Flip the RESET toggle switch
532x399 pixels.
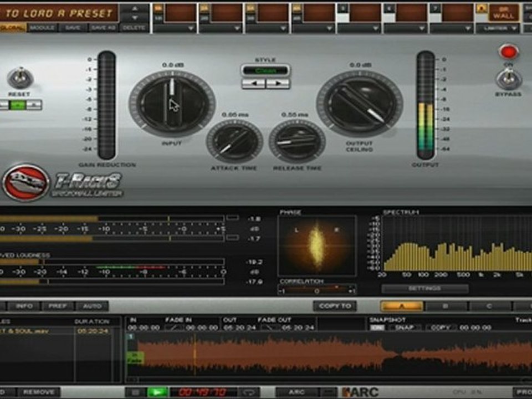(20, 78)
